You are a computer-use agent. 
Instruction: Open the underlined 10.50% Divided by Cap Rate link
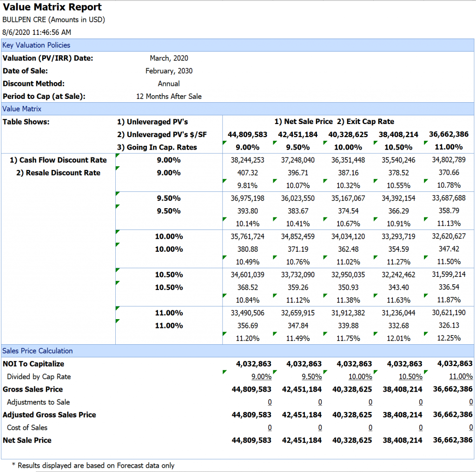pyautogui.click(x=411, y=377)
